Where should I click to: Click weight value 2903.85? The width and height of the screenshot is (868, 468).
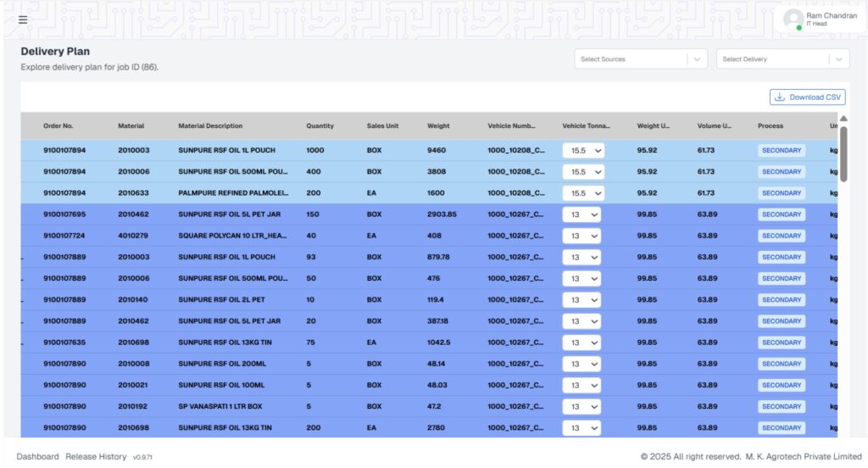[442, 214]
